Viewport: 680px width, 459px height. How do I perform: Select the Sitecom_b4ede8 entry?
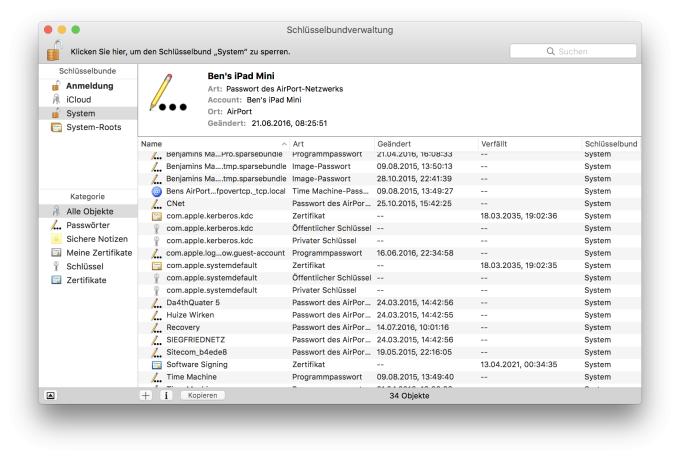click(389, 352)
